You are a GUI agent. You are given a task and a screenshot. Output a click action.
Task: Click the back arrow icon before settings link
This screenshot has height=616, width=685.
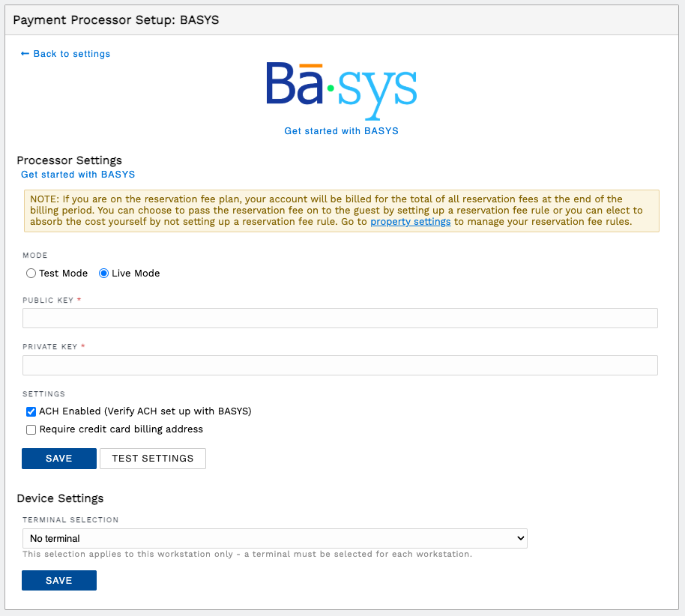[25, 53]
